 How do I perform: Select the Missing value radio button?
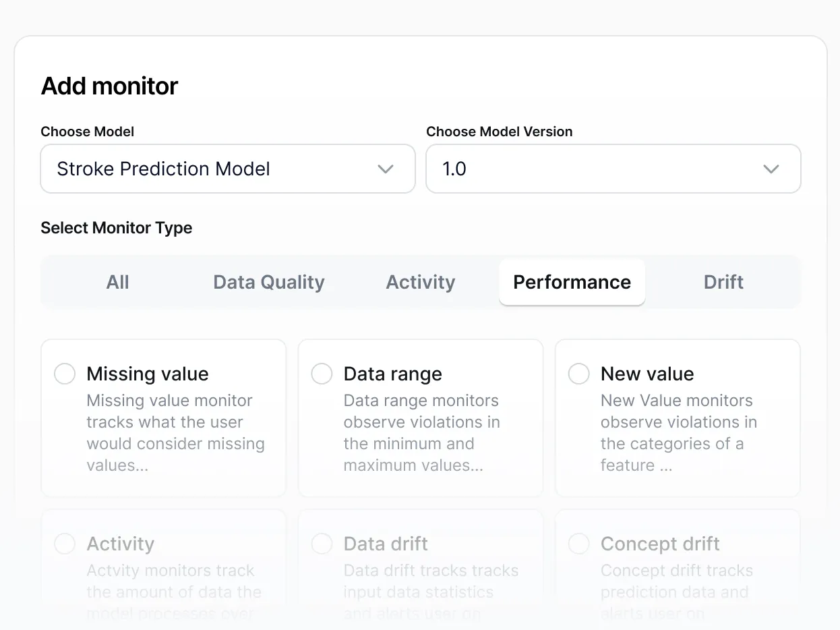tap(65, 374)
